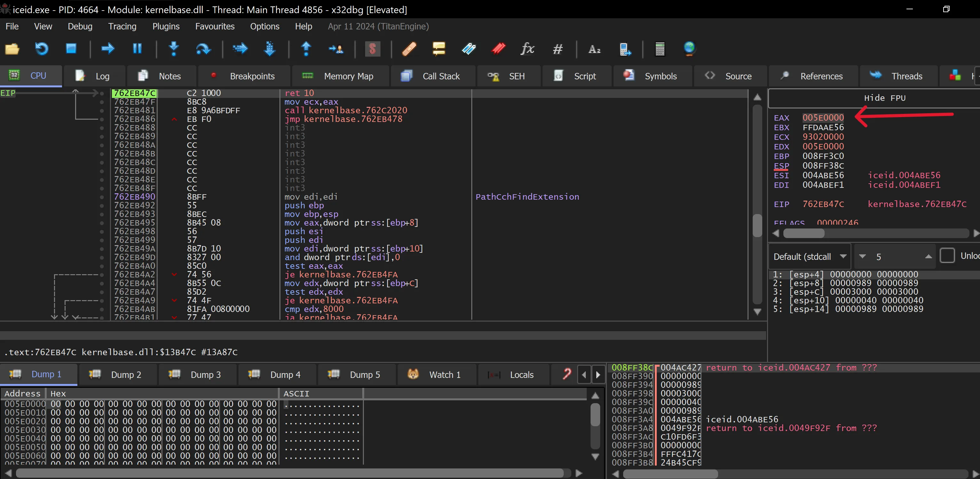Open labels blue tag icon
The width and height of the screenshot is (980, 479).
click(x=469, y=49)
